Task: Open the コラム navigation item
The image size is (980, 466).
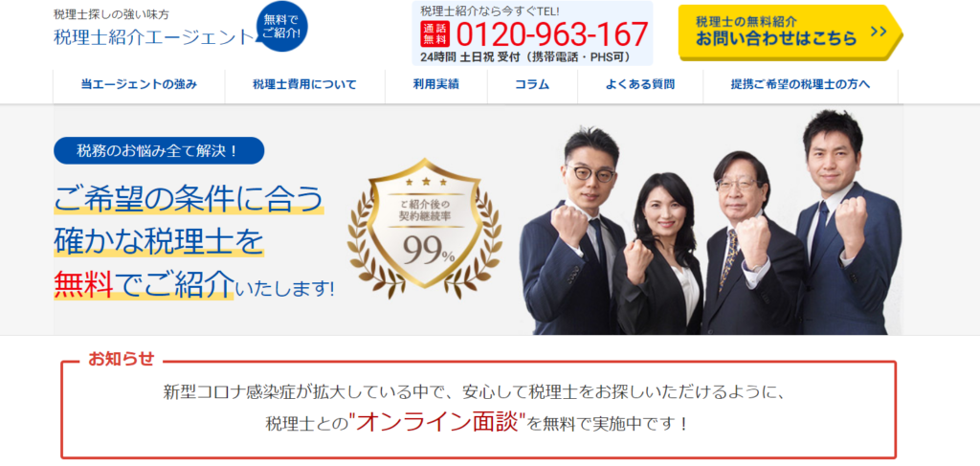Action: [532, 85]
